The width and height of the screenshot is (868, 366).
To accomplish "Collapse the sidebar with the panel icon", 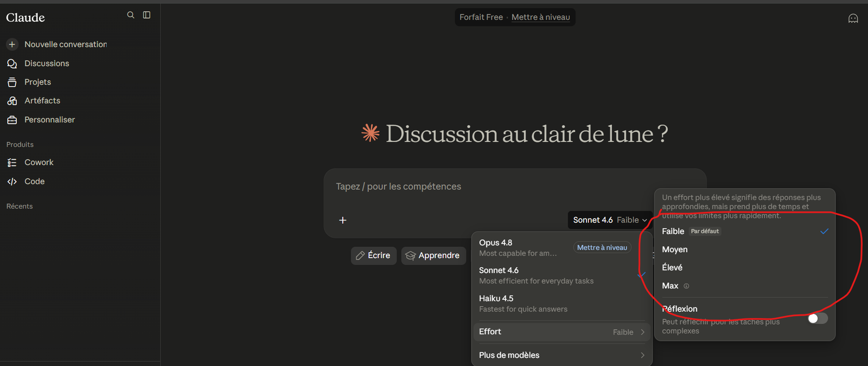I will 146,15.
